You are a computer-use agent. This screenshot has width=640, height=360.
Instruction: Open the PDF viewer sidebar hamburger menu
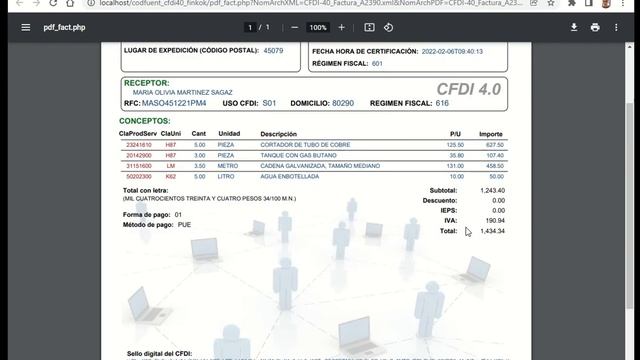26,27
